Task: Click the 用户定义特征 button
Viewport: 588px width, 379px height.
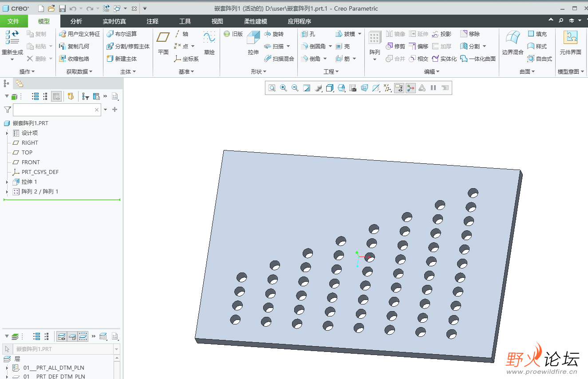Action: click(79, 34)
